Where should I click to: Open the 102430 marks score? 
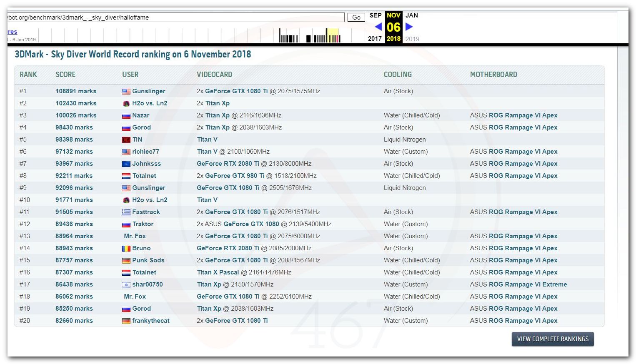[76, 103]
